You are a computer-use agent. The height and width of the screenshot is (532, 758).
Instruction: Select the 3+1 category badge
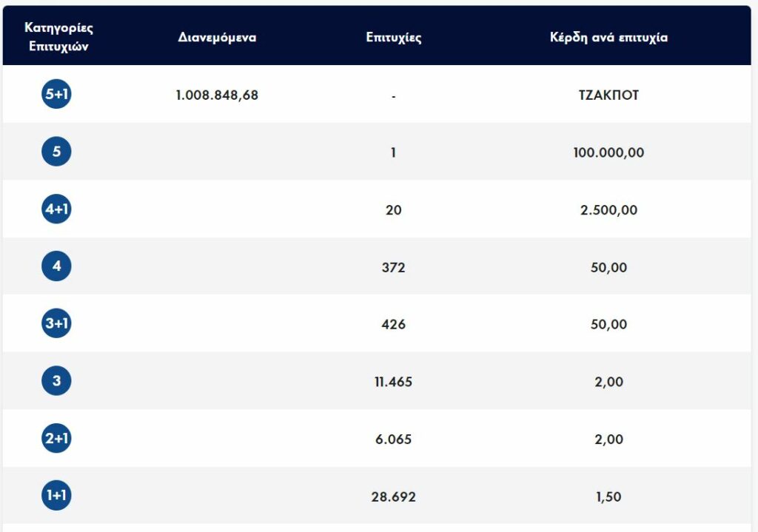click(57, 324)
